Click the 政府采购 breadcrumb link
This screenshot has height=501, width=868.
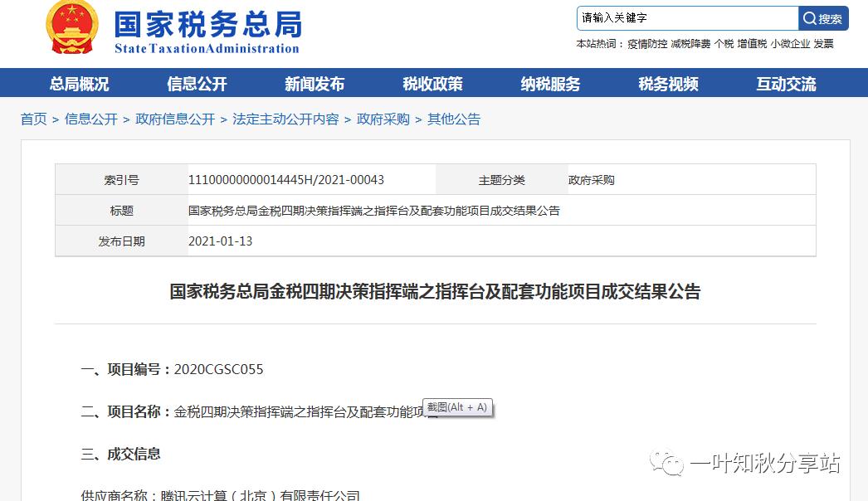pyautogui.click(x=383, y=119)
